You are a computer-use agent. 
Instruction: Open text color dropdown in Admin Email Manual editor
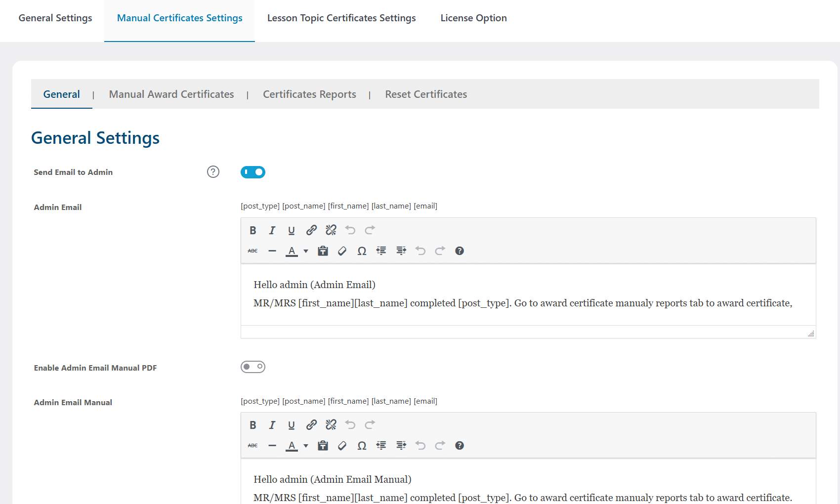(x=306, y=446)
